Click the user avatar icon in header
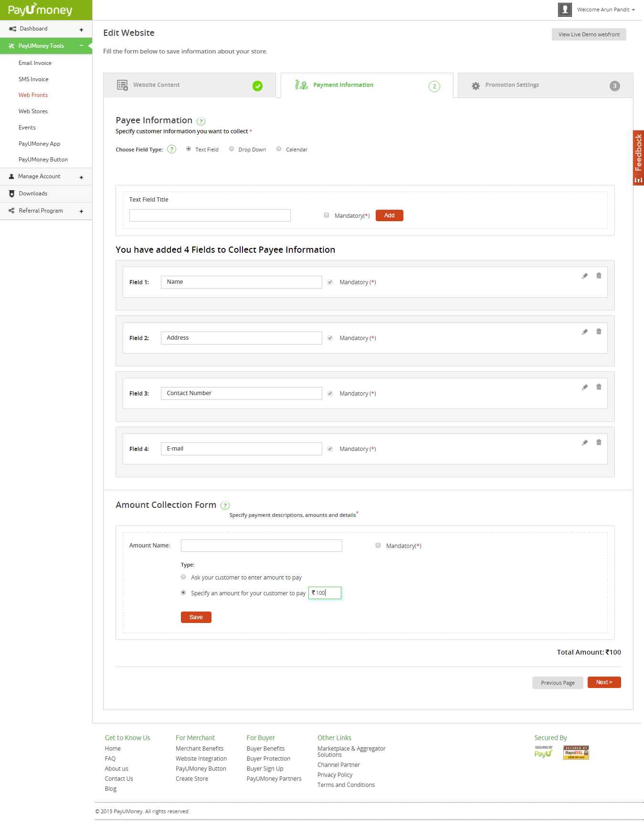This screenshot has height=827, width=644. pos(565,10)
